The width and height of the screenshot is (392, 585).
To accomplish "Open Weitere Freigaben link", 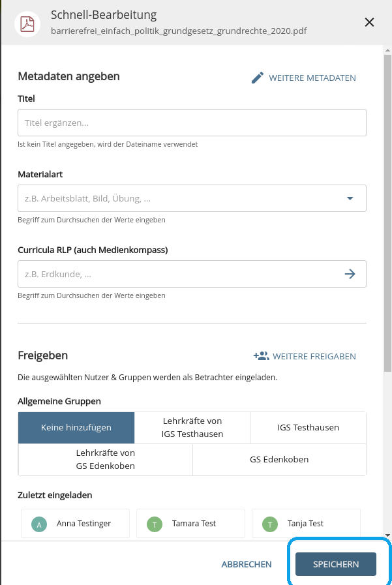I will (314, 356).
